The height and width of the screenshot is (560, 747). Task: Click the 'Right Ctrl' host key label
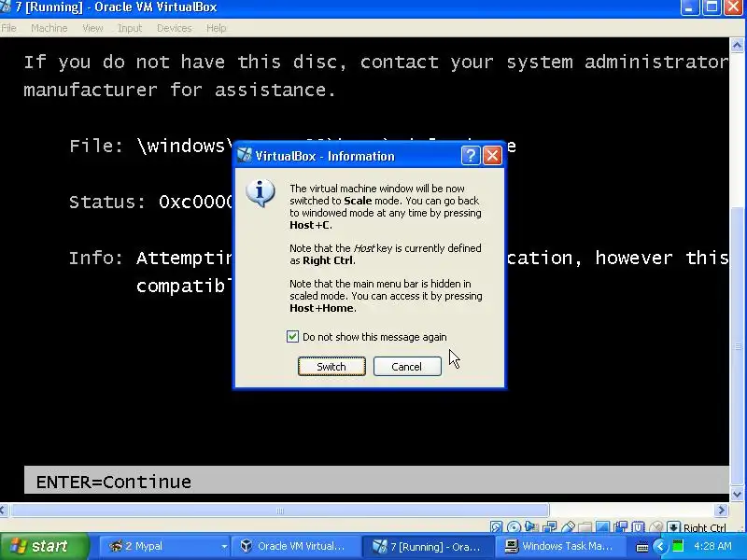[705, 527]
